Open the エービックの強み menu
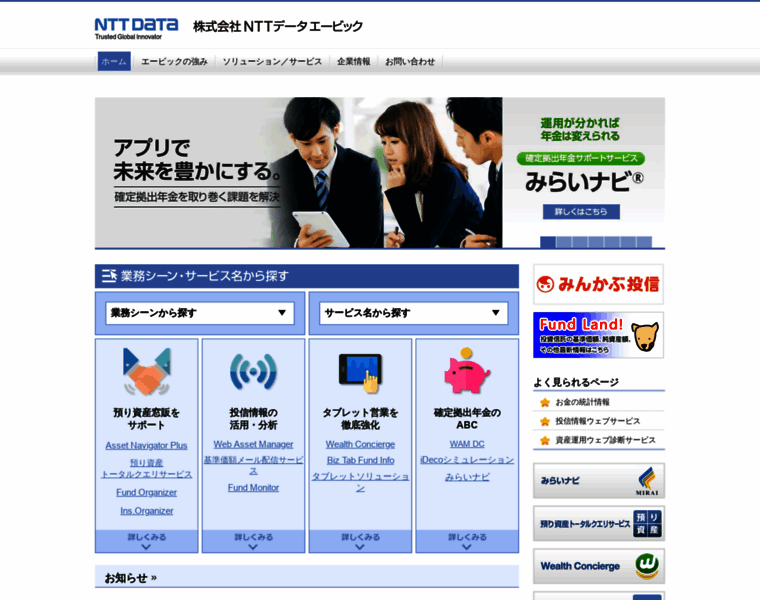This screenshot has width=760, height=600. click(174, 62)
